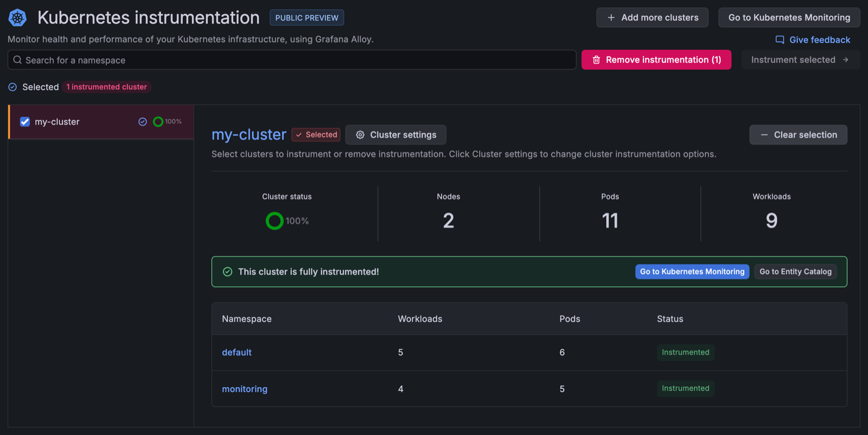
Task: Click Add more clusters button
Action: pos(652,17)
